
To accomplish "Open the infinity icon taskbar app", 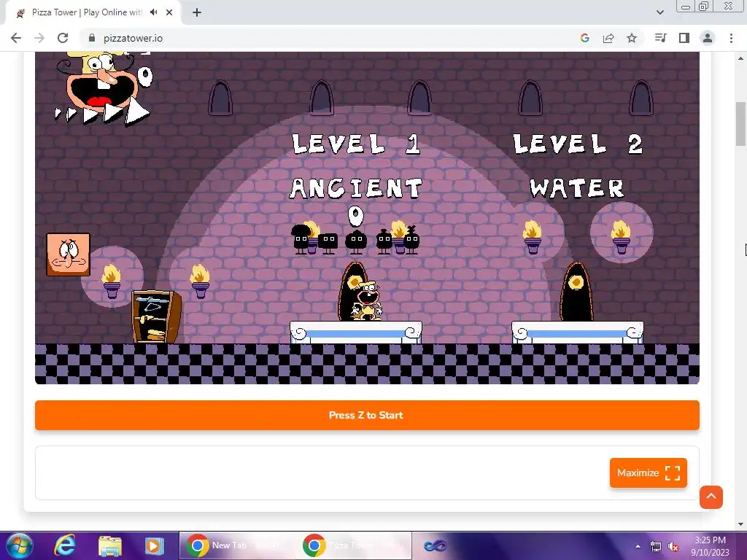I will [x=435, y=545].
